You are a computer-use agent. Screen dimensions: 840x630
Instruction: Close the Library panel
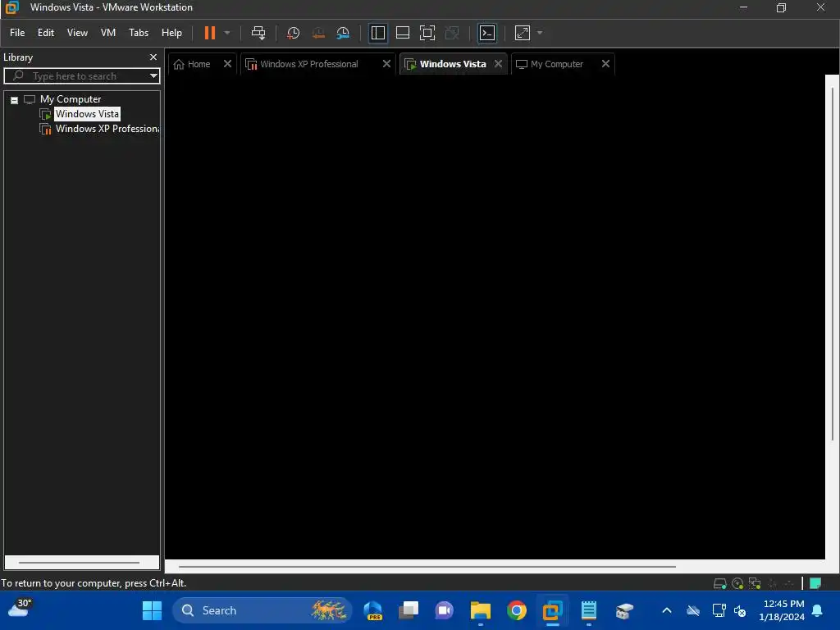click(153, 57)
